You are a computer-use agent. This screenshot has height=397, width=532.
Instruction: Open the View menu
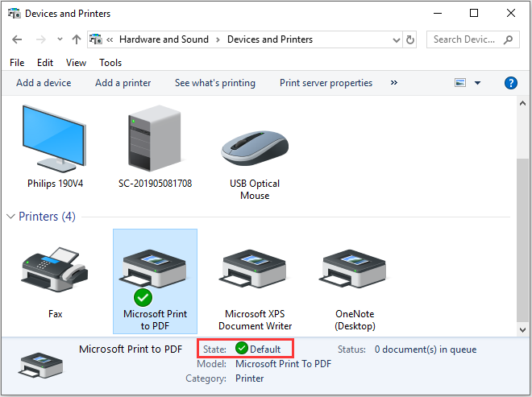point(76,63)
